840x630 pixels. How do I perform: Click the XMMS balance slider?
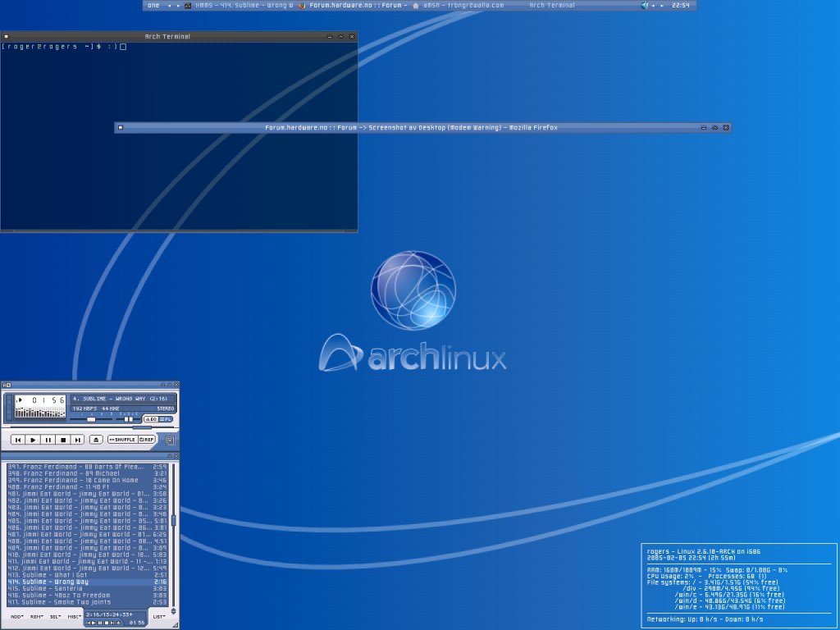click(129, 419)
